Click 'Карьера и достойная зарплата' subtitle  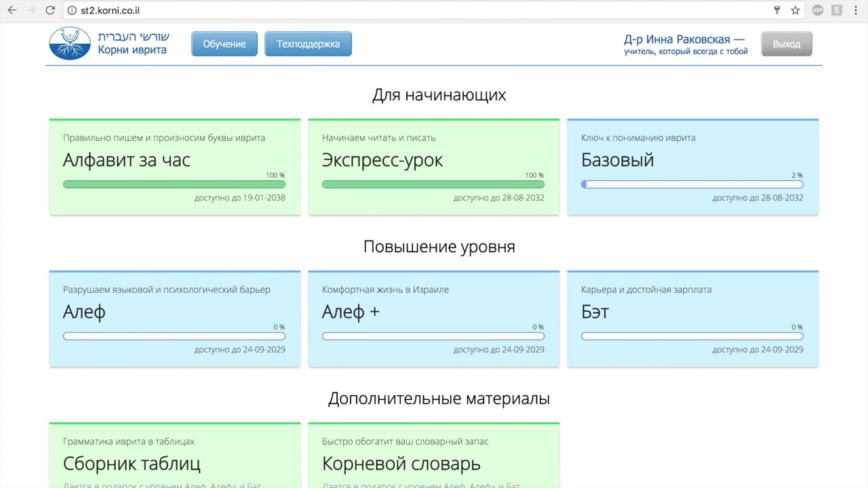pos(646,289)
